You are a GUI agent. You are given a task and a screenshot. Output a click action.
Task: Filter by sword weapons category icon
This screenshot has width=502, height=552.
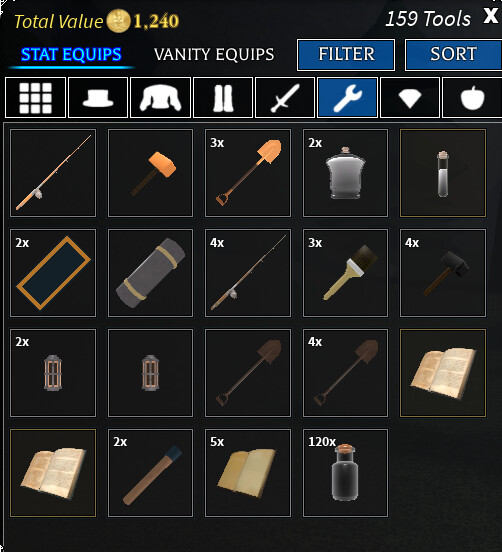tap(285, 98)
